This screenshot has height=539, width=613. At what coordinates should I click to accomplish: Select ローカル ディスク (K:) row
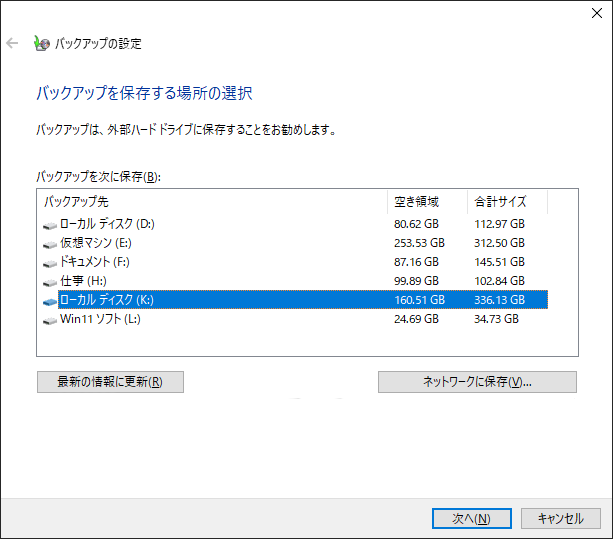click(295, 300)
